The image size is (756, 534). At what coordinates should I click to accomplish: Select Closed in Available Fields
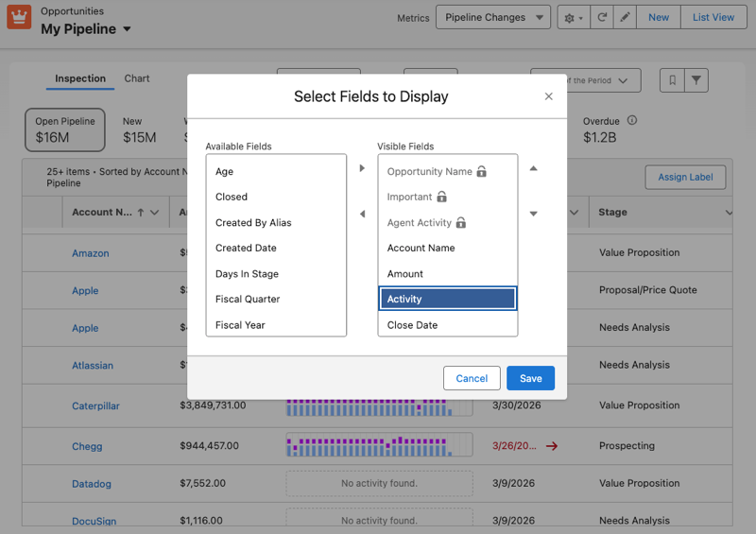coord(276,197)
